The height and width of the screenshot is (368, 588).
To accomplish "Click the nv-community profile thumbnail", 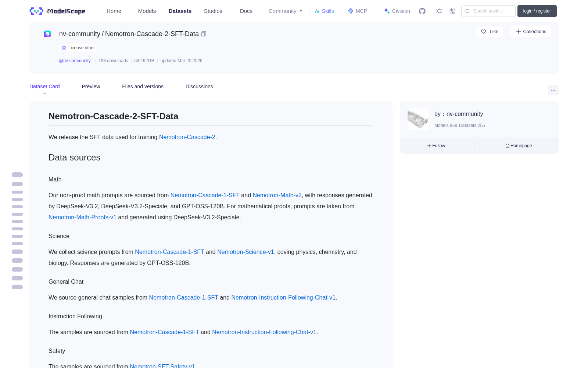I will (418, 119).
